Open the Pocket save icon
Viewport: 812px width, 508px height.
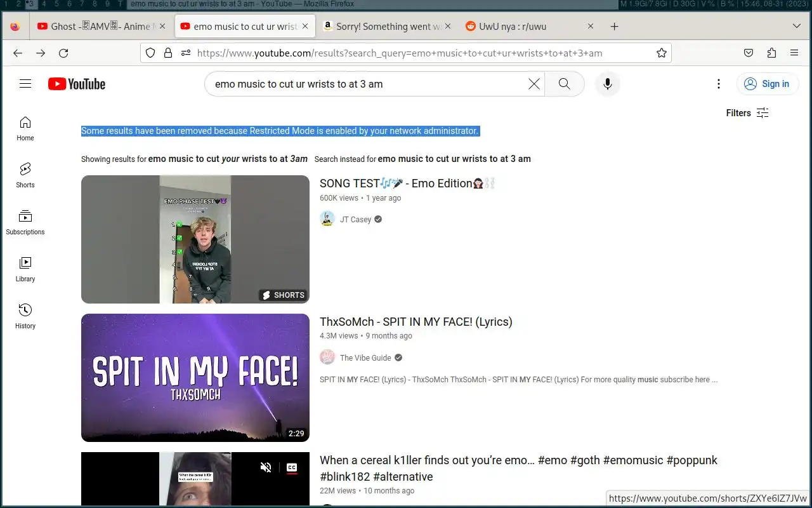click(x=749, y=53)
